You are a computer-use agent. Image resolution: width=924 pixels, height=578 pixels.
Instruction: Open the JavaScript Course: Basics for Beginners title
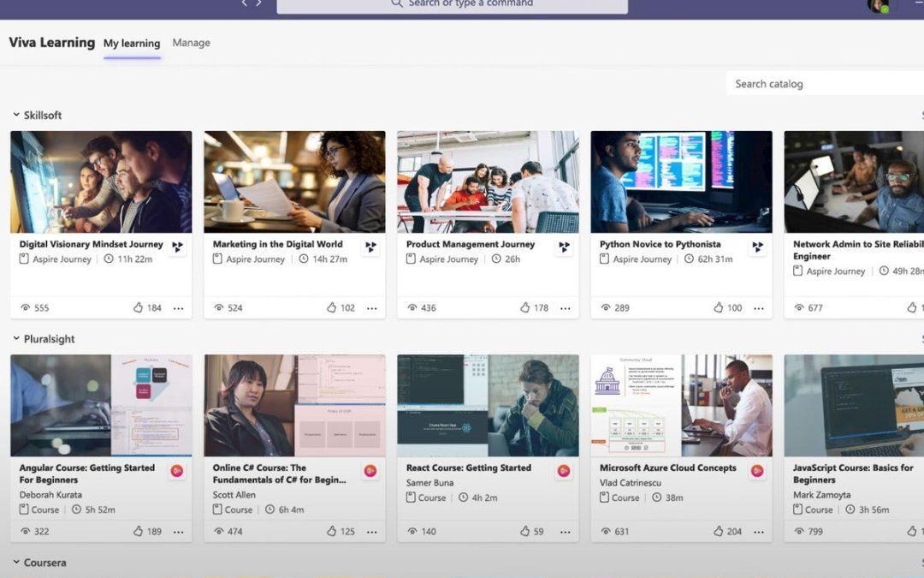(x=853, y=474)
